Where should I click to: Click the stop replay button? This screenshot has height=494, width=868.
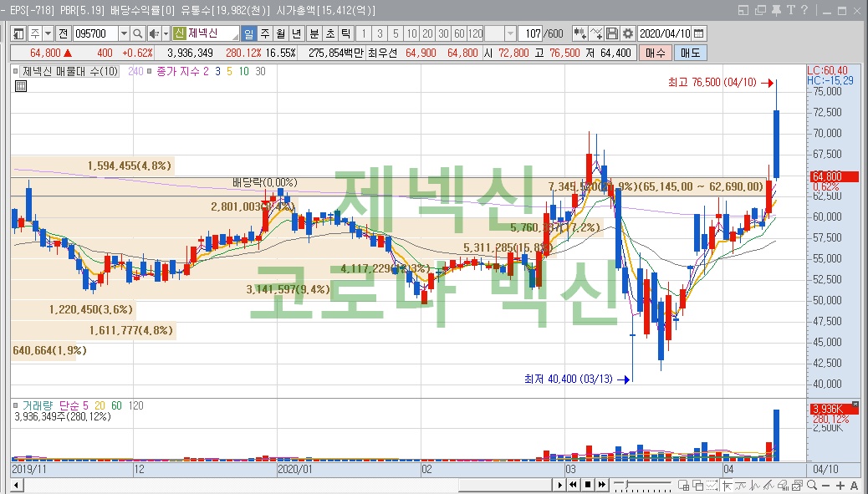pyautogui.click(x=588, y=485)
